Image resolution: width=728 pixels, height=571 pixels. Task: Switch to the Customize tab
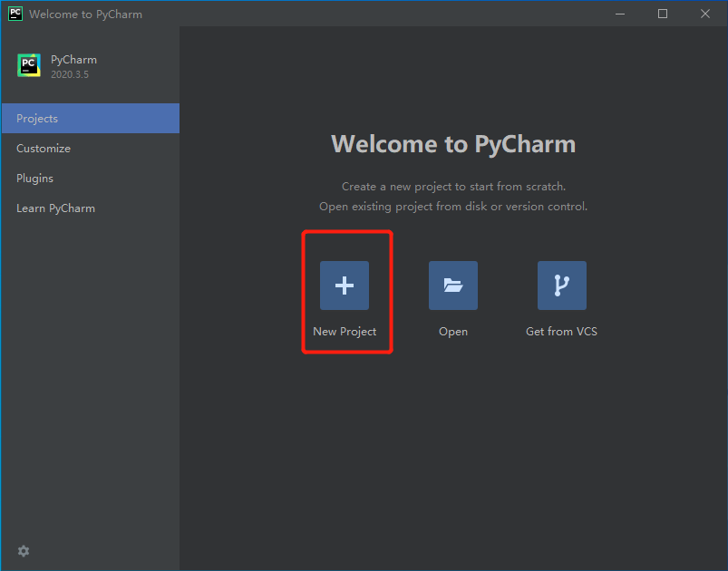point(91,149)
